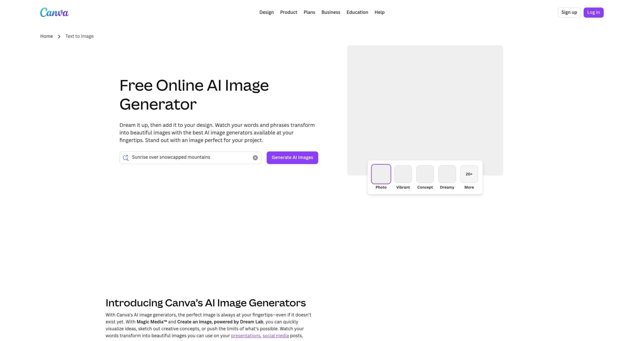644x341 pixels.
Task: Click the Concept label text
Action: click(425, 187)
